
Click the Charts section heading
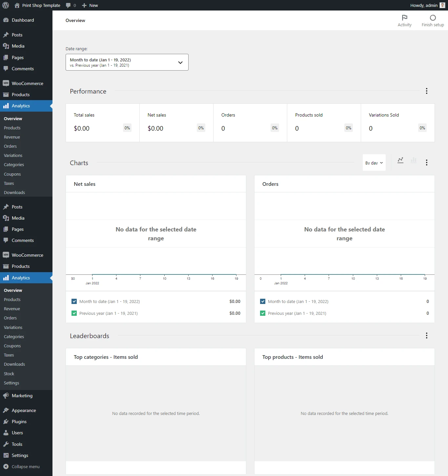(79, 163)
